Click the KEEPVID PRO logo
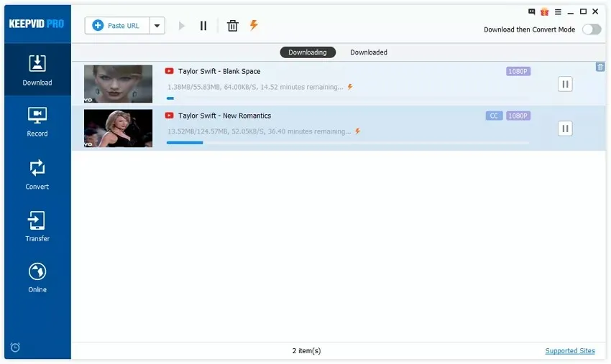 coord(36,24)
